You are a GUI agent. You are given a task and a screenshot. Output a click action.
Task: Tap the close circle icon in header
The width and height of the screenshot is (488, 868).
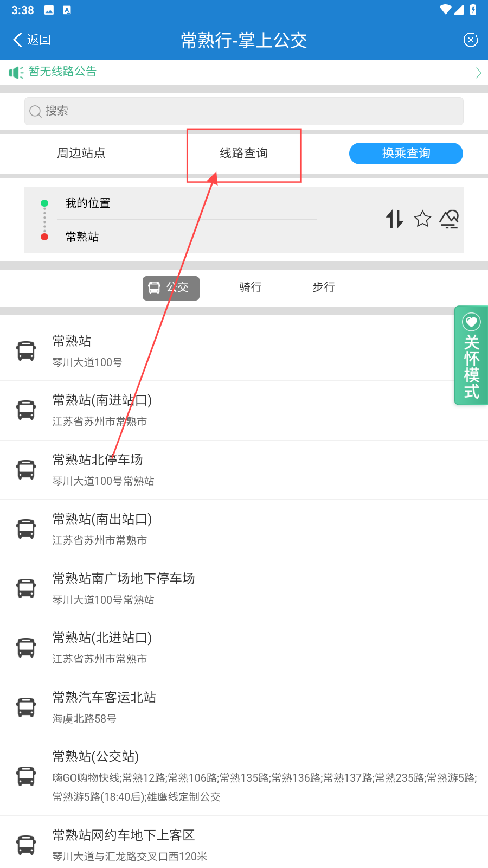click(471, 40)
